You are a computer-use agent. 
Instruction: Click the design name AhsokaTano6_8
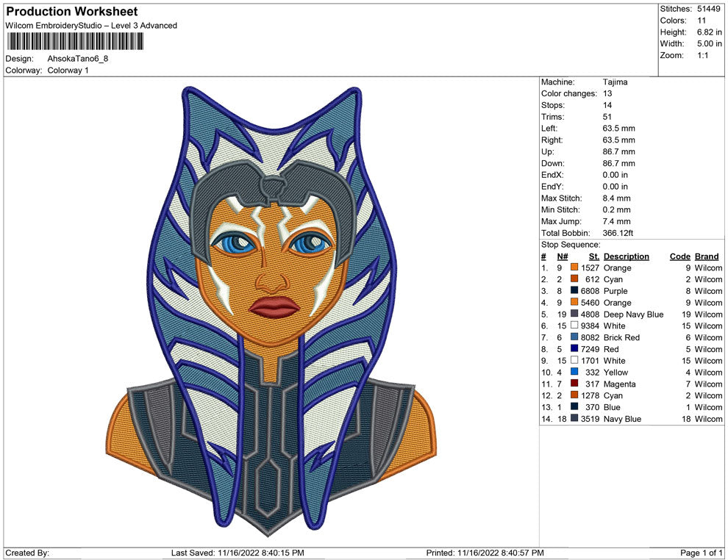[x=77, y=59]
